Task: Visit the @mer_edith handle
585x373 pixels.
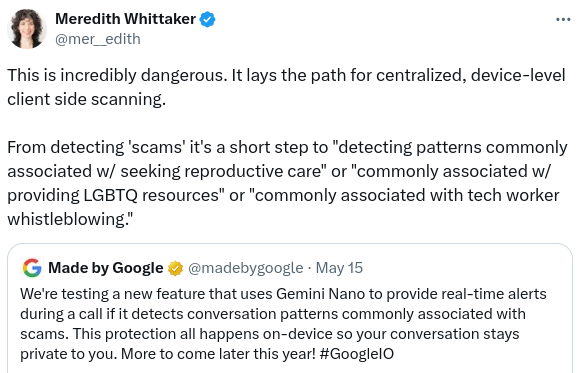Action: click(x=98, y=39)
